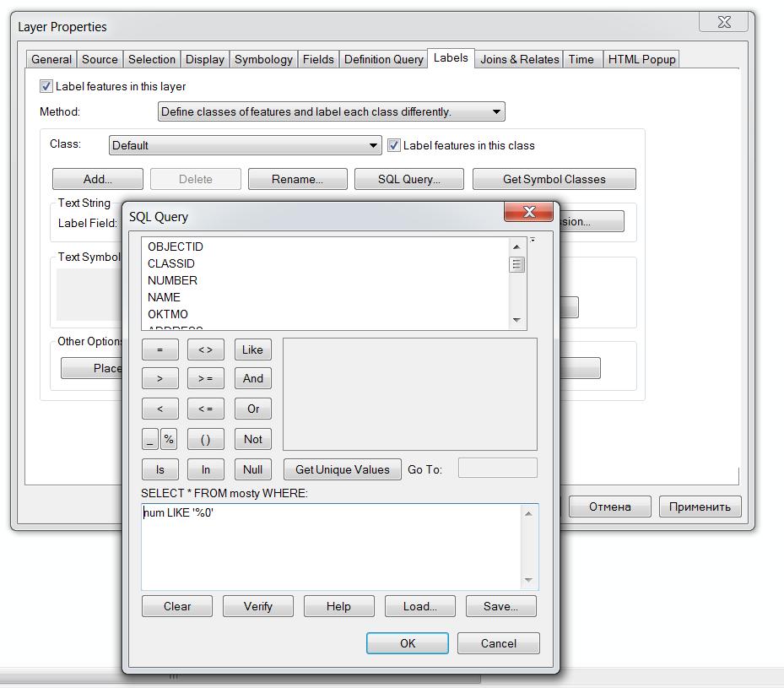Click the greater-than > operator button
This screenshot has height=688, width=784.
[x=160, y=378]
